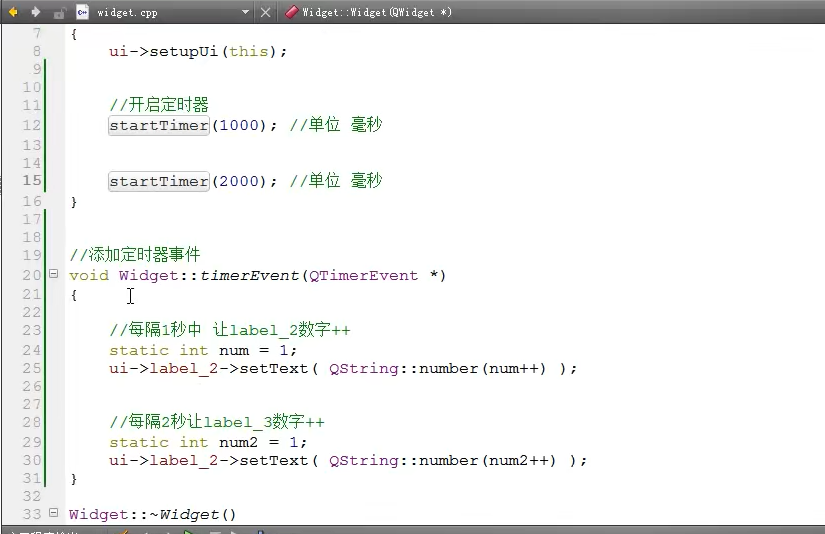The width and height of the screenshot is (825, 534).
Task: Open the widget.cpp open-documents dropdown
Action: coord(245,12)
